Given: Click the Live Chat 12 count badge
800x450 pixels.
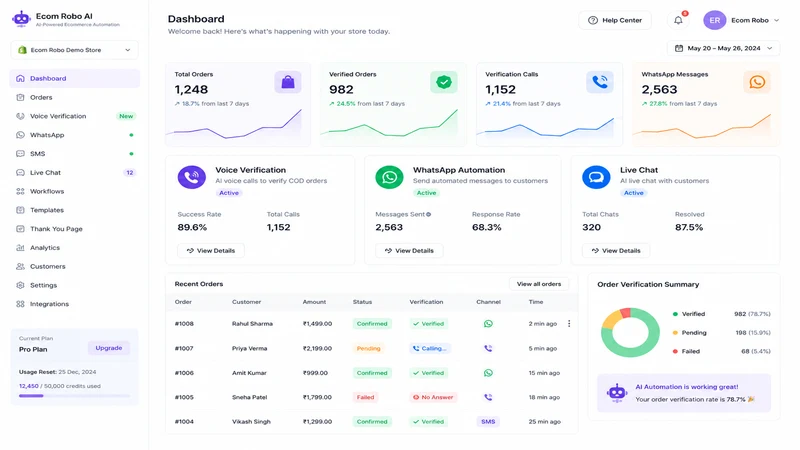Looking at the screenshot, I should tap(130, 173).
